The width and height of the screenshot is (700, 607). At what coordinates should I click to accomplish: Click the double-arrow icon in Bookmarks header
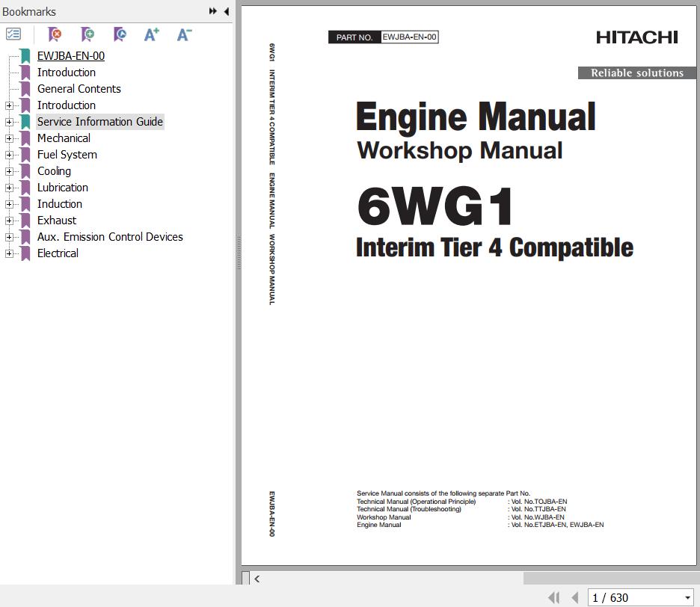click(x=213, y=11)
